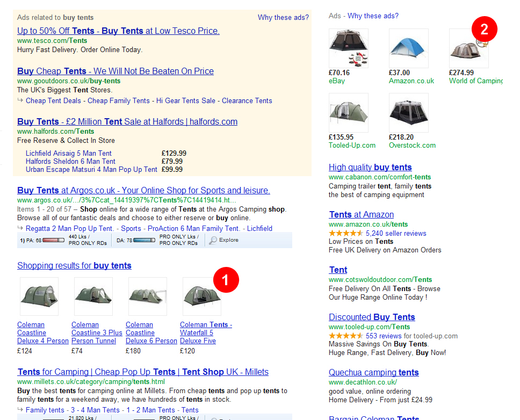The width and height of the screenshot is (520, 420).
Task: Open ProAction 6 Man Family Tent sitelink
Action: click(194, 228)
